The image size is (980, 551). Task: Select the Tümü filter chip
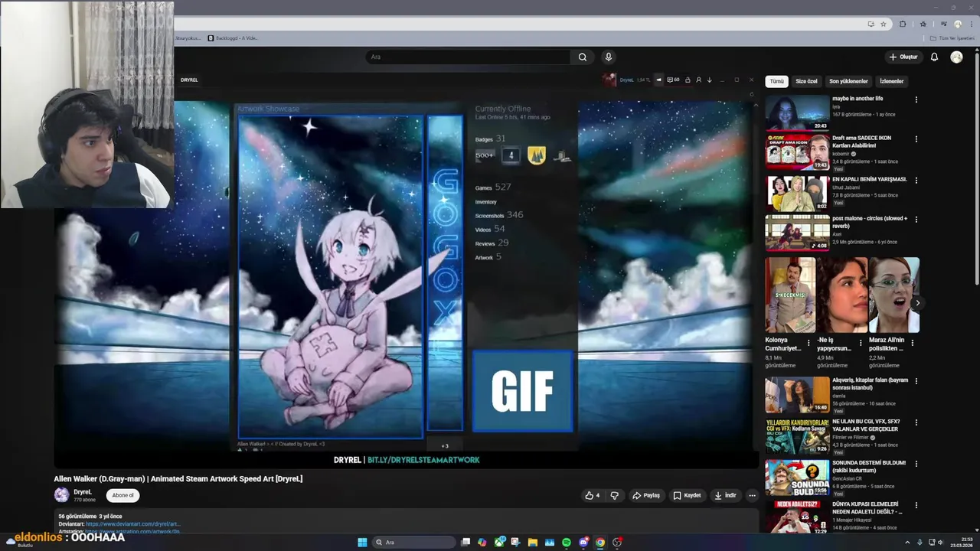point(776,81)
